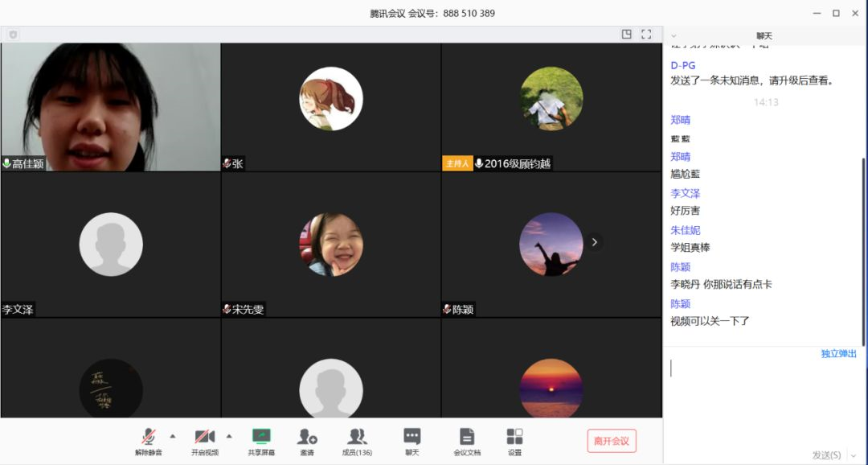This screenshot has width=868, height=465.
Task: Start screen sharing with 共享屏幕
Action: coord(261,437)
